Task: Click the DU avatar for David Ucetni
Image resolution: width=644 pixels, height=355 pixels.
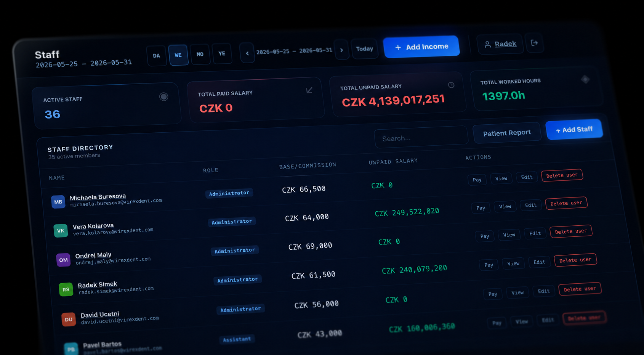Action: pyautogui.click(x=69, y=320)
